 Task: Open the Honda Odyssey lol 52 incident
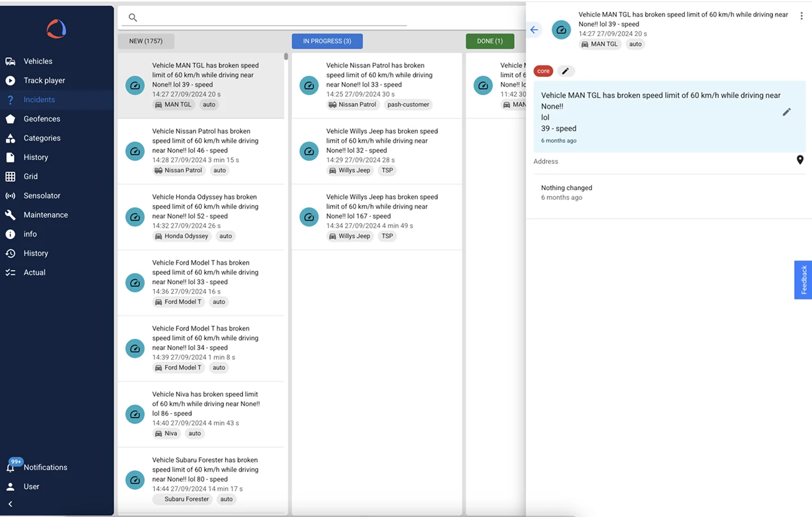coord(201,217)
